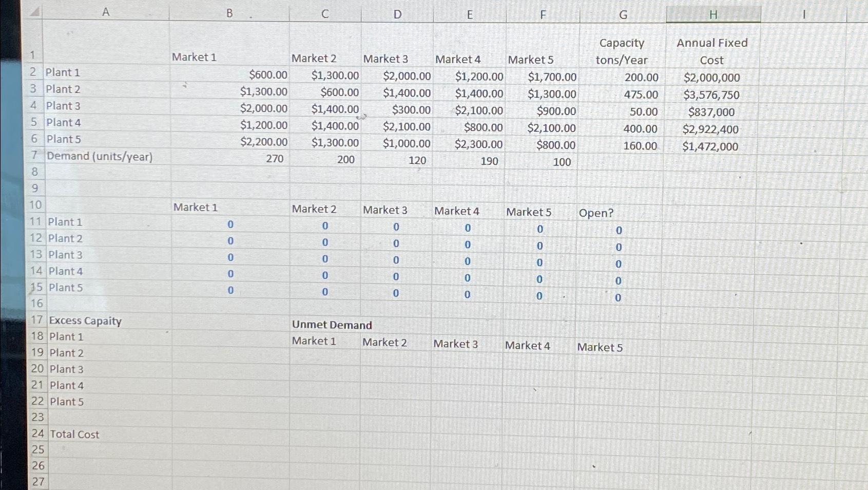Click Plant 1 Market 5 cost $1,700.00

coord(552,77)
